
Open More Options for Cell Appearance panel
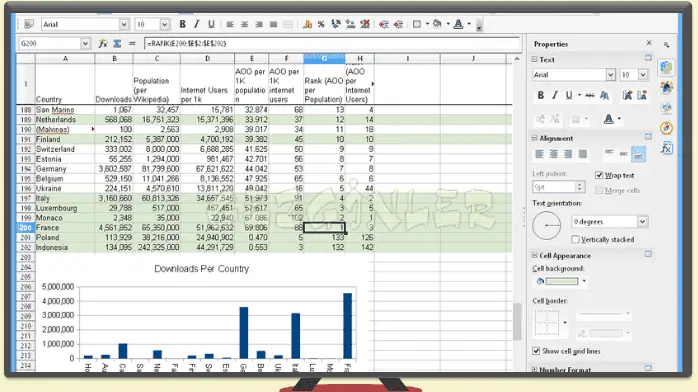pos(648,254)
